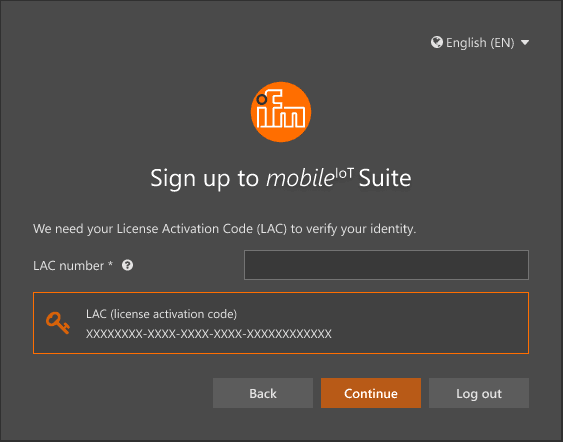Viewport: 563px width, 442px height.
Task: Submit with the Continue button
Action: [x=371, y=393]
